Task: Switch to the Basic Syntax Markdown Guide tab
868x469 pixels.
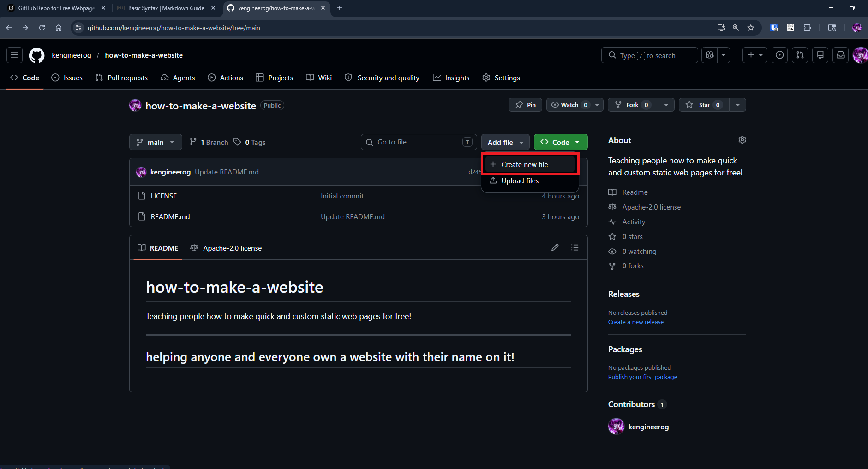Action: coord(166,8)
